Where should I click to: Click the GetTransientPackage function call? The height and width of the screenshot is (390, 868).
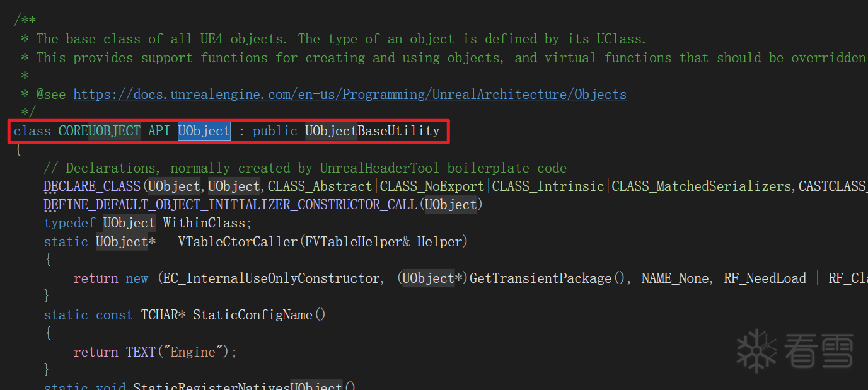(x=541, y=278)
